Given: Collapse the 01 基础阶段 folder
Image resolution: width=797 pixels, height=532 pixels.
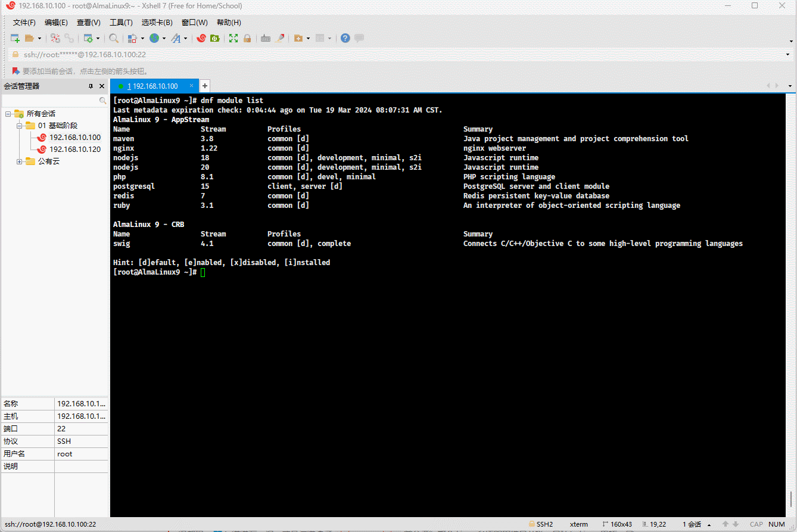Looking at the screenshot, I should [x=20, y=126].
